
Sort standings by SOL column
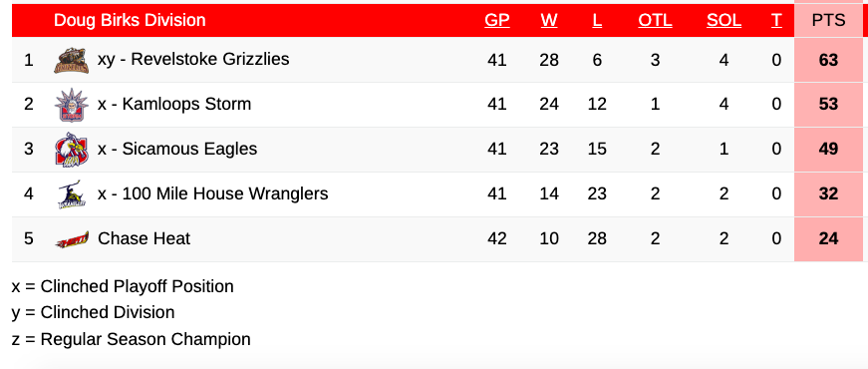coord(724,21)
